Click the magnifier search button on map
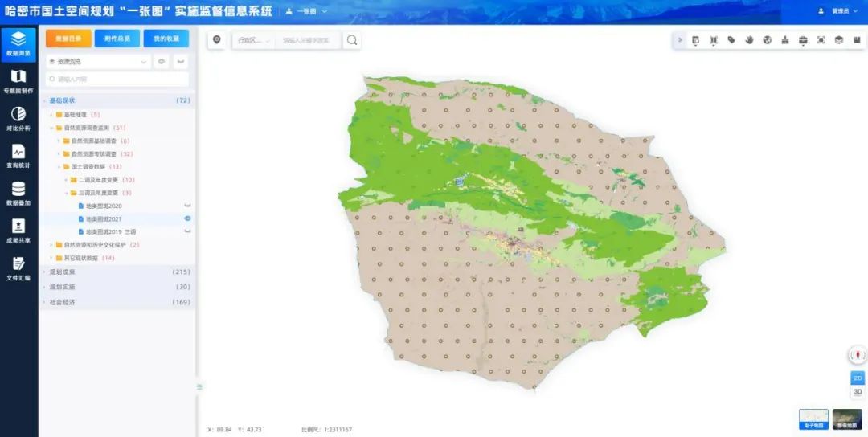The height and width of the screenshot is (437, 868). [x=352, y=40]
